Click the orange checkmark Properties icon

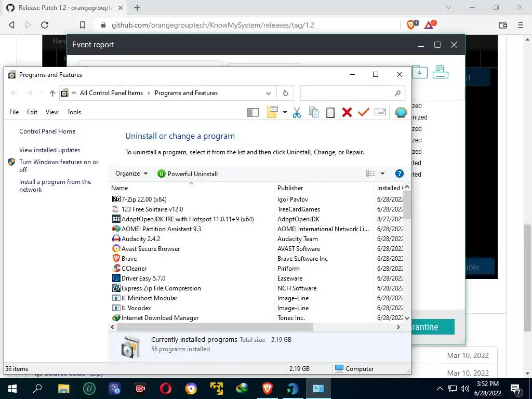363,112
